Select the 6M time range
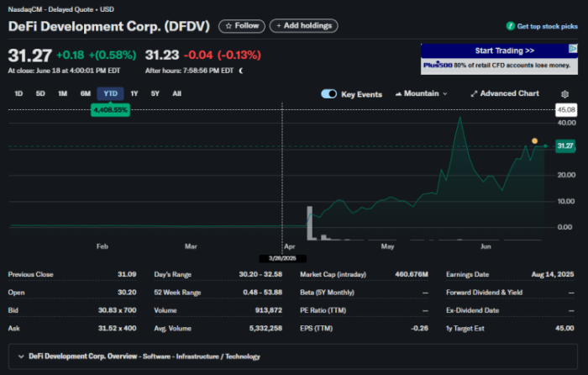The height and width of the screenshot is (375, 588). pyautogui.click(x=85, y=93)
